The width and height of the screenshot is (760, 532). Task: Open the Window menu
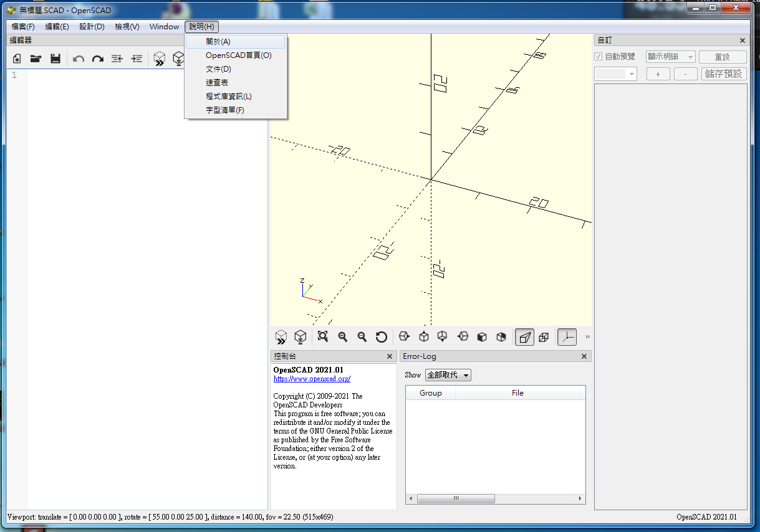pos(165,27)
